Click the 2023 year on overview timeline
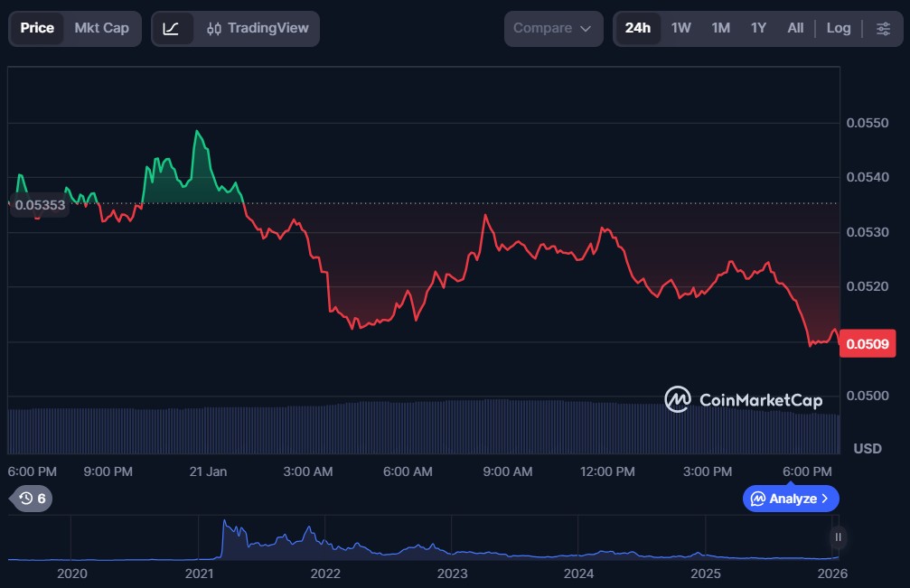The width and height of the screenshot is (910, 588). pos(452,573)
